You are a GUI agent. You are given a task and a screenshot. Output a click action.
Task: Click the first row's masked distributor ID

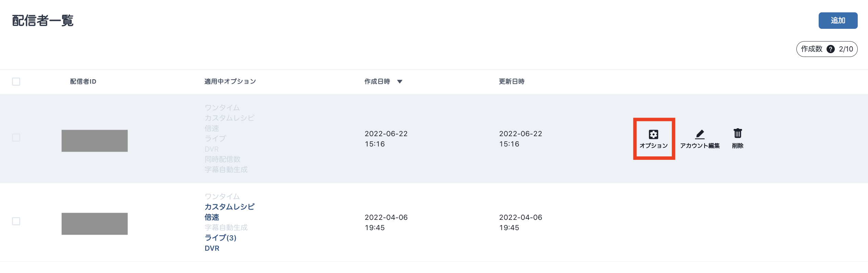(95, 141)
